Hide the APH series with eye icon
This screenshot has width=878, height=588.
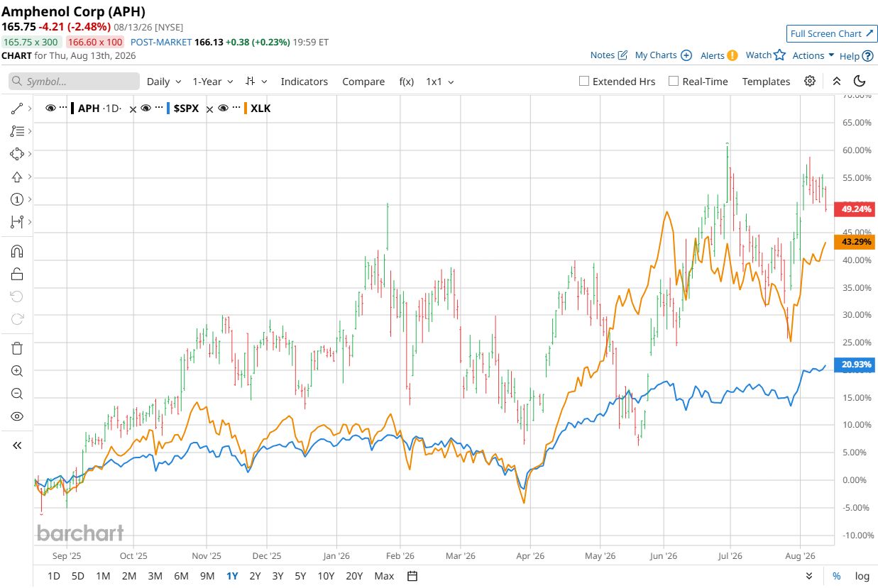(50, 108)
